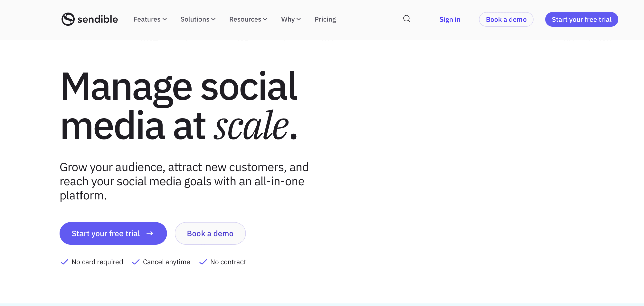The image size is (644, 306).
Task: Click the Sendible swirl logo icon
Action: (68, 19)
